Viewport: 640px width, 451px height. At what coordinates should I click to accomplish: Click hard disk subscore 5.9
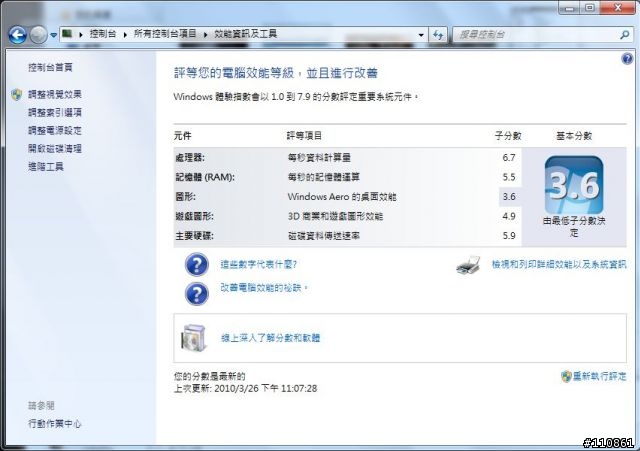click(509, 236)
